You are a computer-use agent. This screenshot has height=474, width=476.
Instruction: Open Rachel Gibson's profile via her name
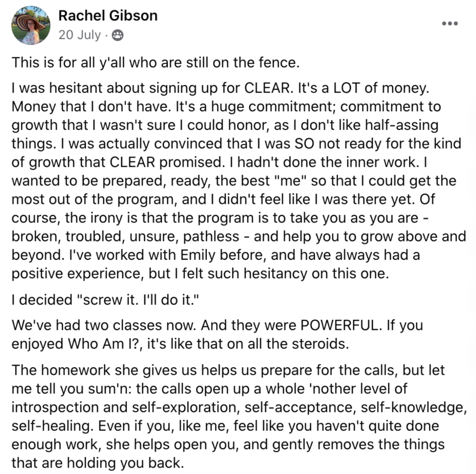[x=108, y=15]
